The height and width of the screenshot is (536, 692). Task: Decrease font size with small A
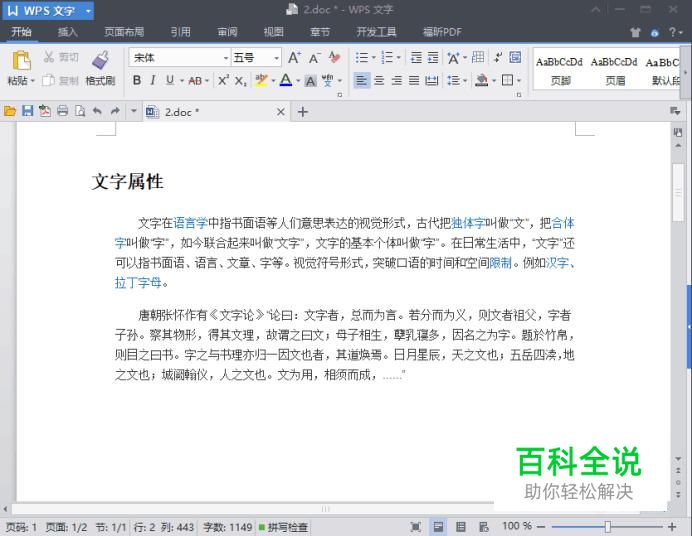tap(314, 58)
